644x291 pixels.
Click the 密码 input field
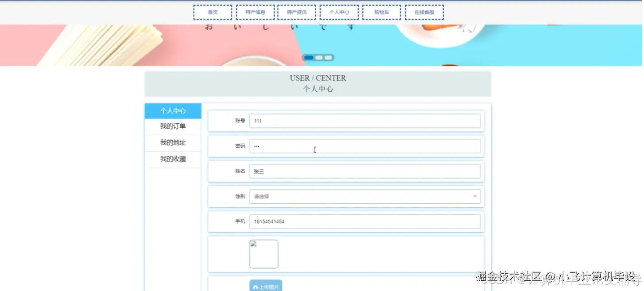click(365, 146)
